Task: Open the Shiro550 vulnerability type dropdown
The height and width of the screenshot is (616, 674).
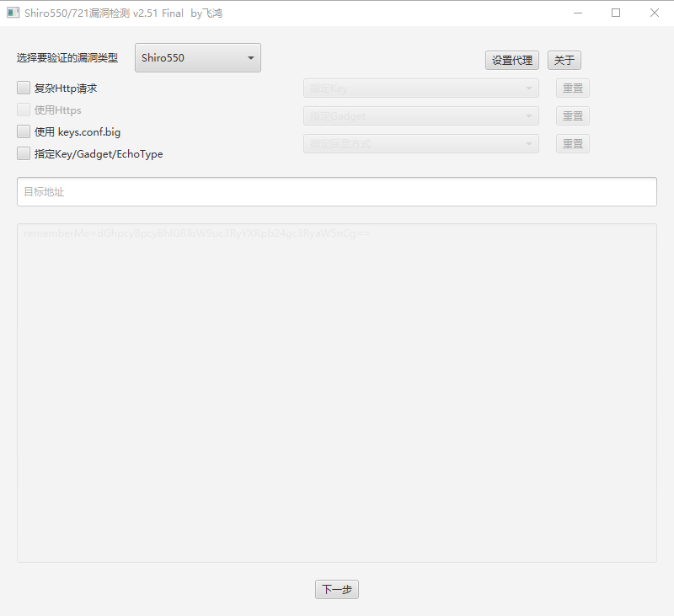Action: [x=198, y=57]
